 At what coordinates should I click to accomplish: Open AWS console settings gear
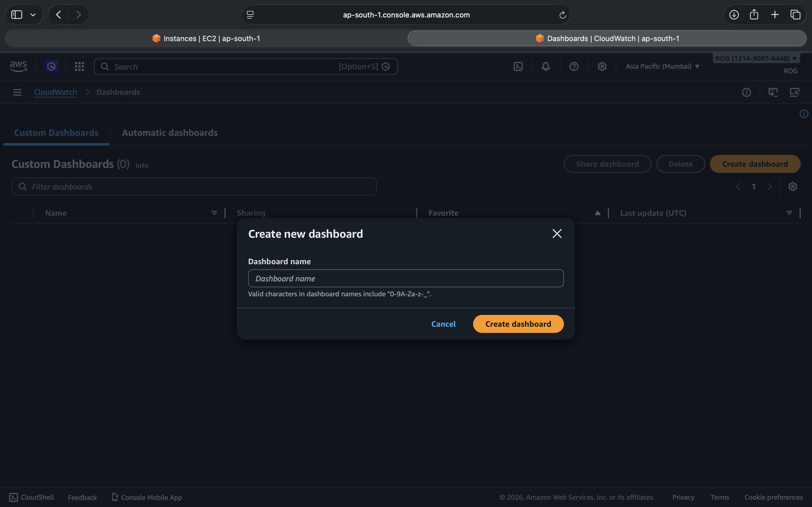click(602, 66)
